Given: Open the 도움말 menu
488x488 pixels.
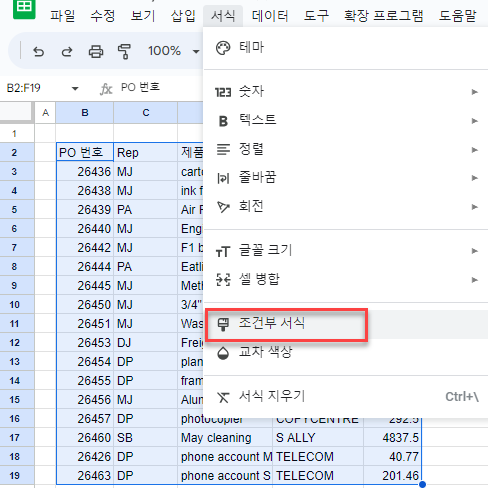Looking at the screenshot, I should [x=457, y=16].
